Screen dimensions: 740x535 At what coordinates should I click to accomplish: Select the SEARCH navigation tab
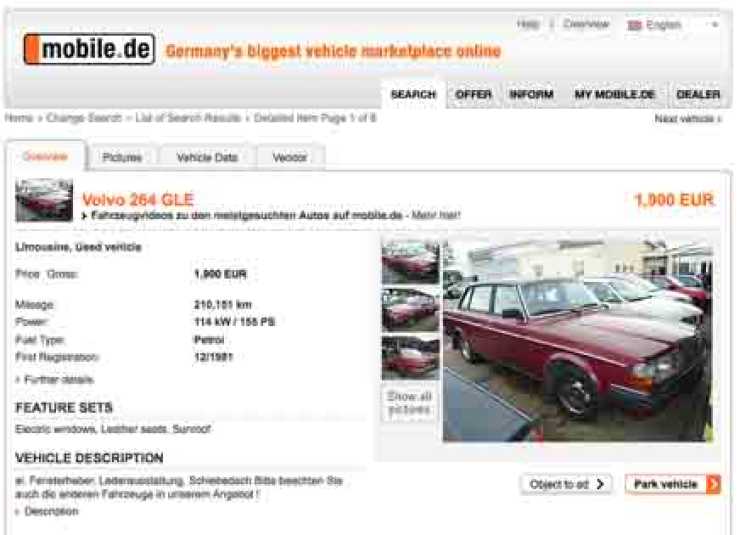(x=413, y=94)
